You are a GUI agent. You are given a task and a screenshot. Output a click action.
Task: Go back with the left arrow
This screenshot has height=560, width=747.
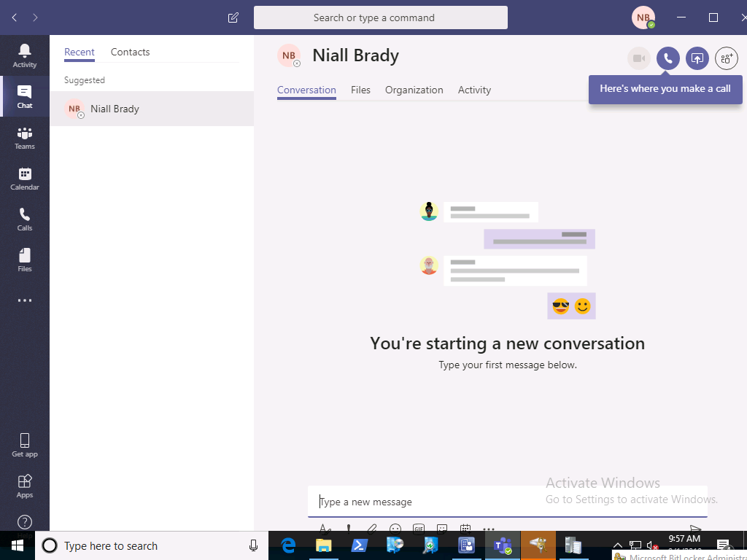click(x=15, y=17)
